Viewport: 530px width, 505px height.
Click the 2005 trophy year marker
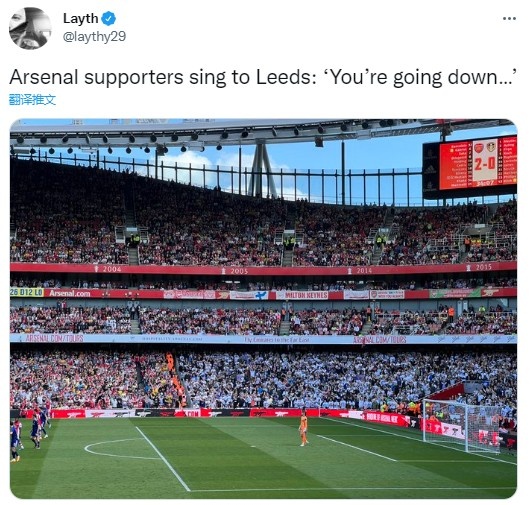[235, 271]
